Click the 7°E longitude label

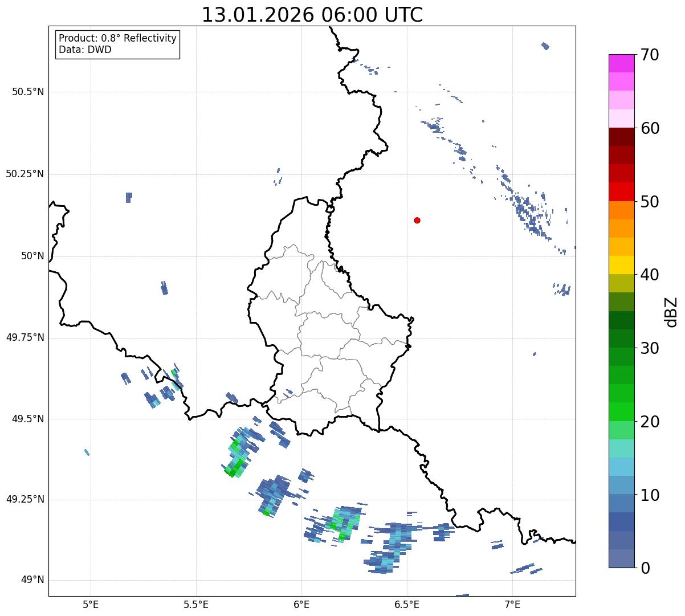(x=513, y=604)
